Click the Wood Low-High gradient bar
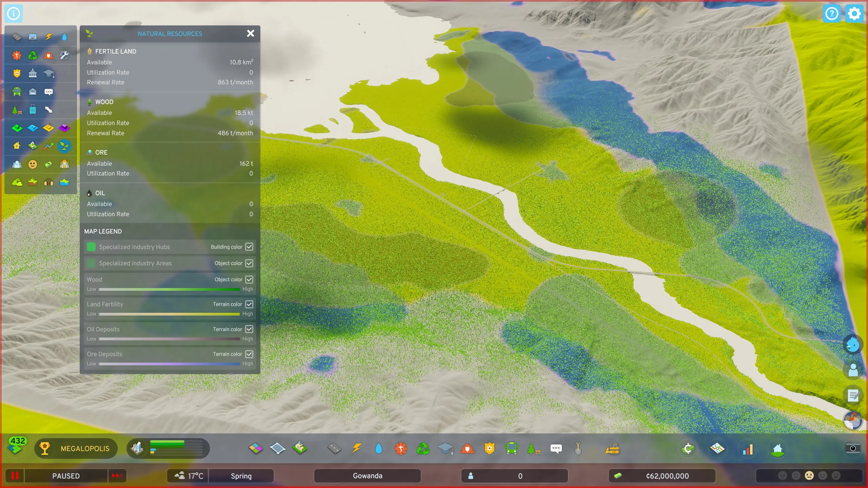The width and height of the screenshot is (868, 488). pos(169,289)
